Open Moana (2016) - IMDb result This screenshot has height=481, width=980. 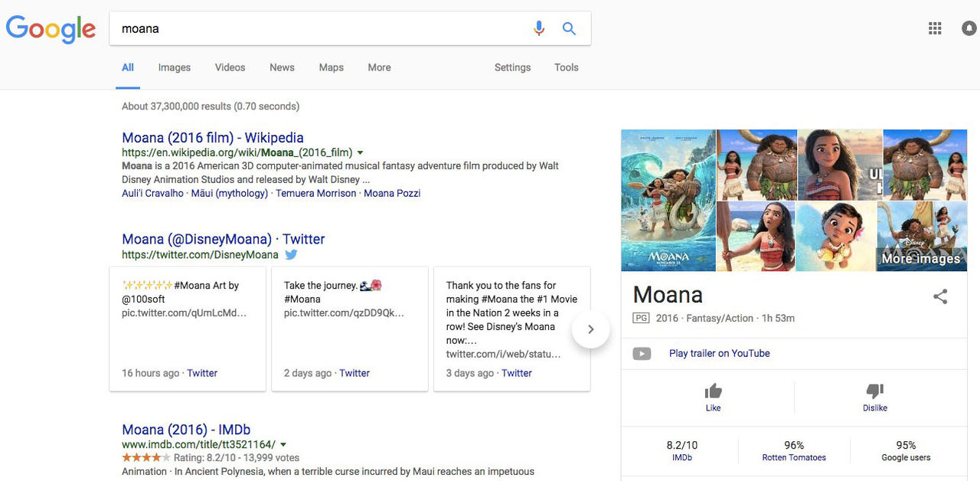coord(186,430)
